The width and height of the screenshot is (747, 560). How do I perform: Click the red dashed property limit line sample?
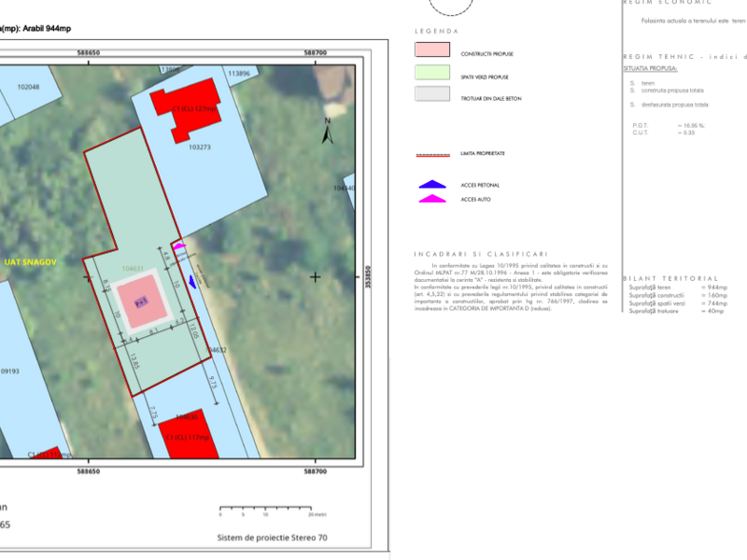432,155
